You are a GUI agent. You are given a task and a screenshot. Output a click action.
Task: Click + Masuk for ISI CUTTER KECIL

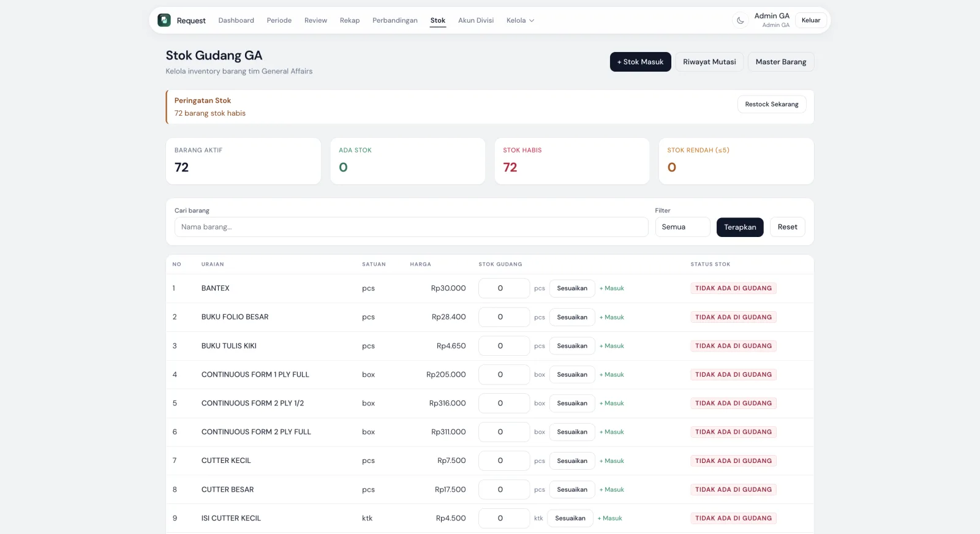(610, 519)
